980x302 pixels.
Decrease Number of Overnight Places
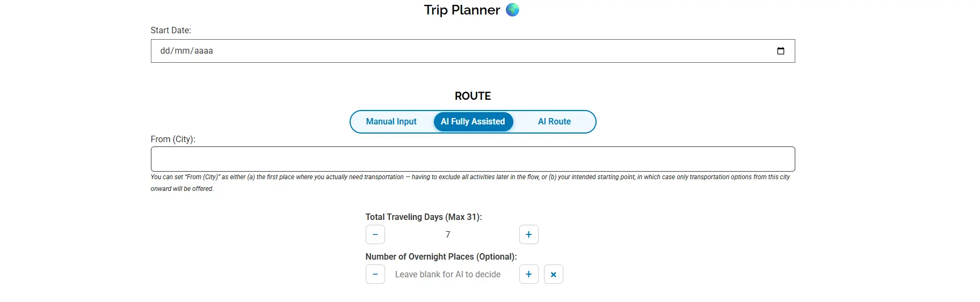pos(375,274)
